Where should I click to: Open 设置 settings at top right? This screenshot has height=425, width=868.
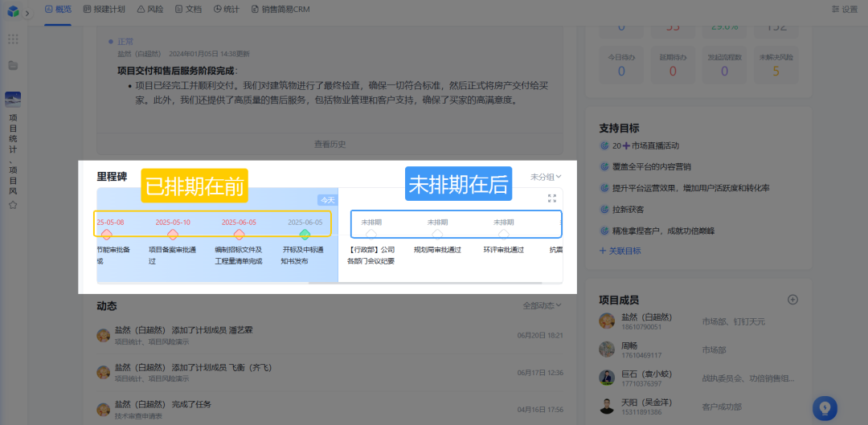pos(844,9)
